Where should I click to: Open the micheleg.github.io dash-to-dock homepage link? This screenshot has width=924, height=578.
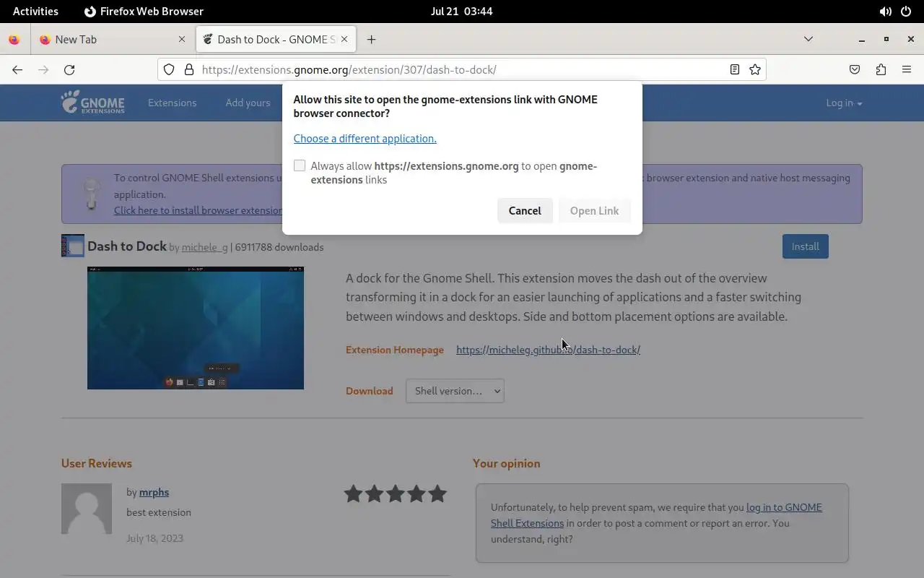[548, 350]
